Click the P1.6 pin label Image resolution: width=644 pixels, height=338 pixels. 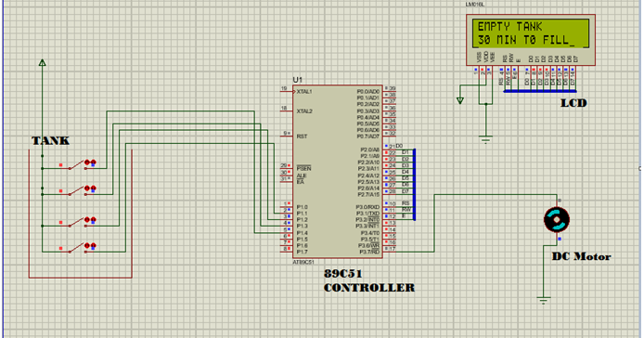[302, 245]
